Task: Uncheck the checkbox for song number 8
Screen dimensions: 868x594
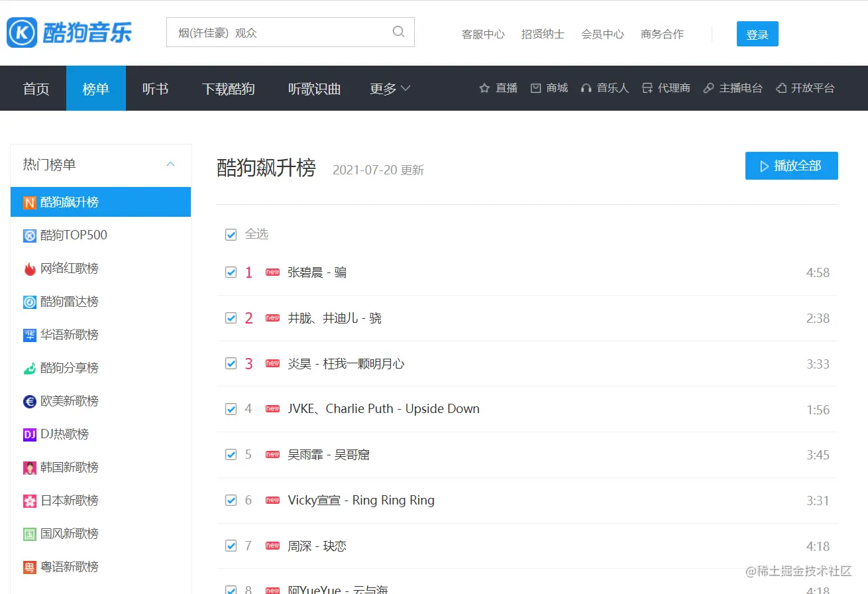Action: click(231, 589)
